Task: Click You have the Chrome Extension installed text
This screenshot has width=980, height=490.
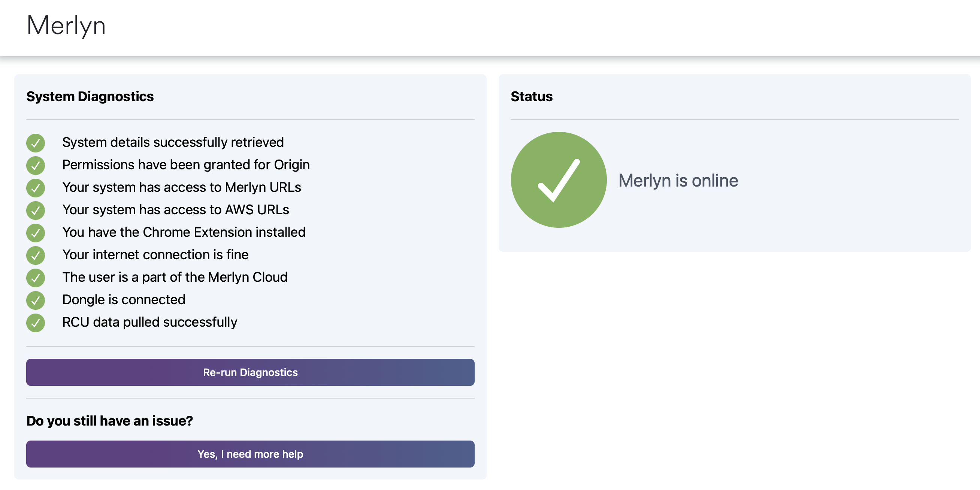Action: pos(184,232)
